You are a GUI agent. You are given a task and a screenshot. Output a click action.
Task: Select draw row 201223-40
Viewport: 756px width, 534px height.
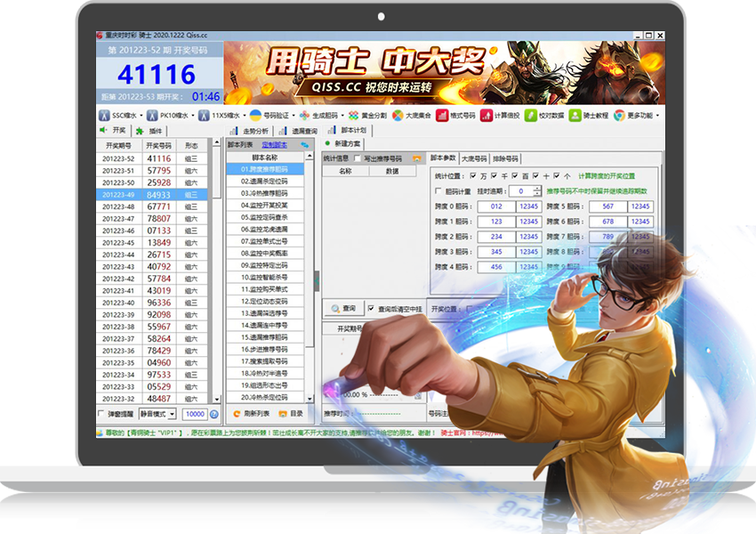pyautogui.click(x=152, y=303)
